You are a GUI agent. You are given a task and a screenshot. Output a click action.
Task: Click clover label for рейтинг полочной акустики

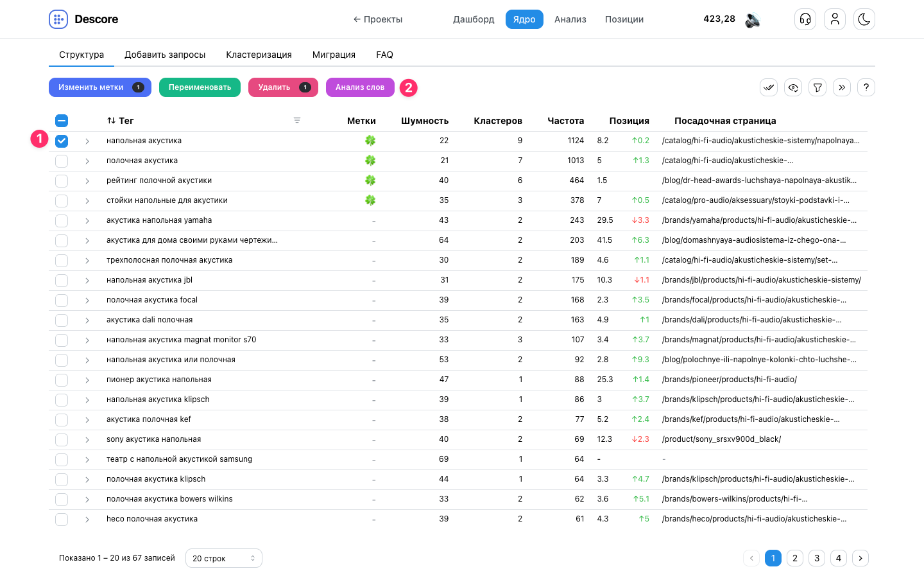[x=370, y=180]
